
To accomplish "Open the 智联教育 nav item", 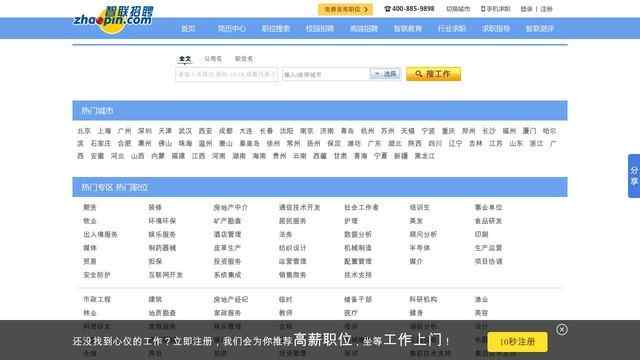I will [408, 29].
